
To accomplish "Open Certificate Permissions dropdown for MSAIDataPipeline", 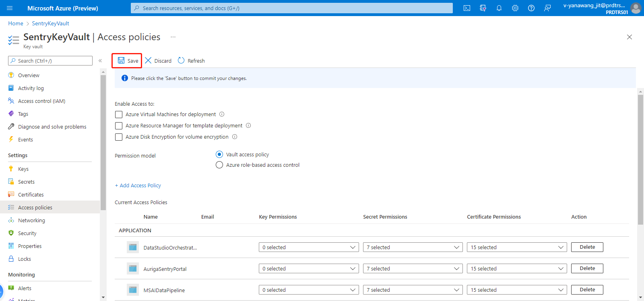I will [517, 290].
